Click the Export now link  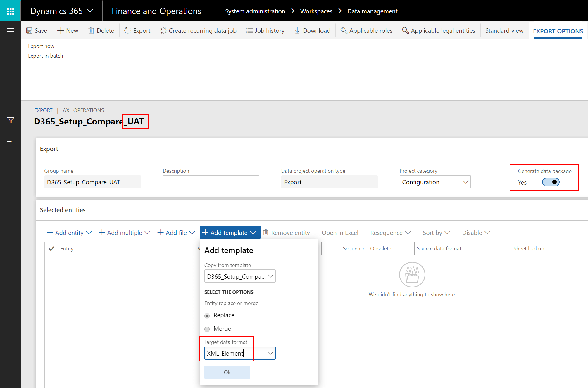point(41,46)
